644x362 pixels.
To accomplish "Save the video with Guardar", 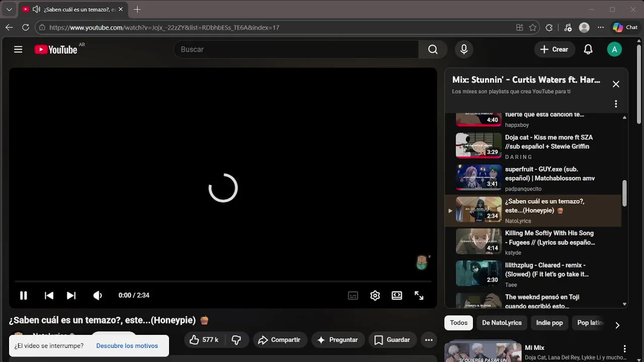I will [x=392, y=340].
